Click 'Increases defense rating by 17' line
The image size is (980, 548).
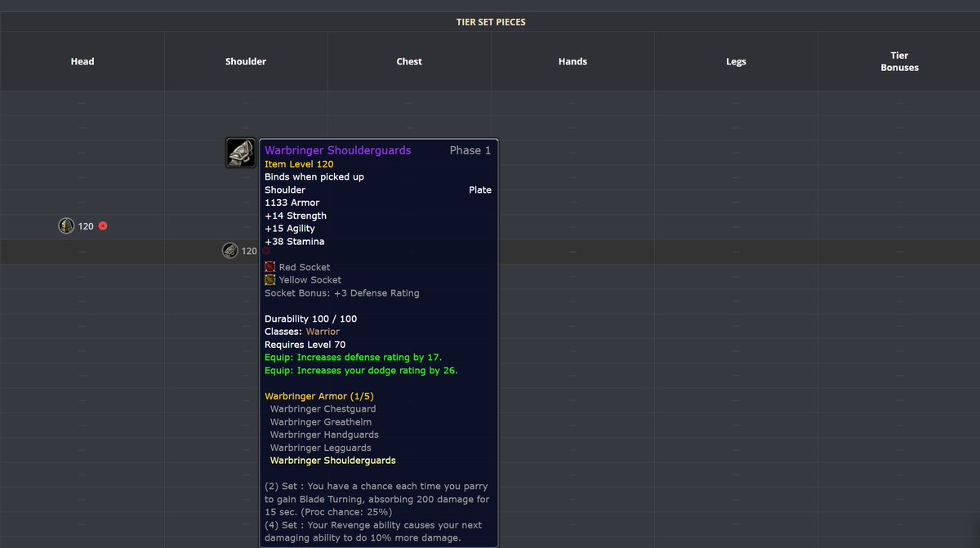(x=354, y=358)
